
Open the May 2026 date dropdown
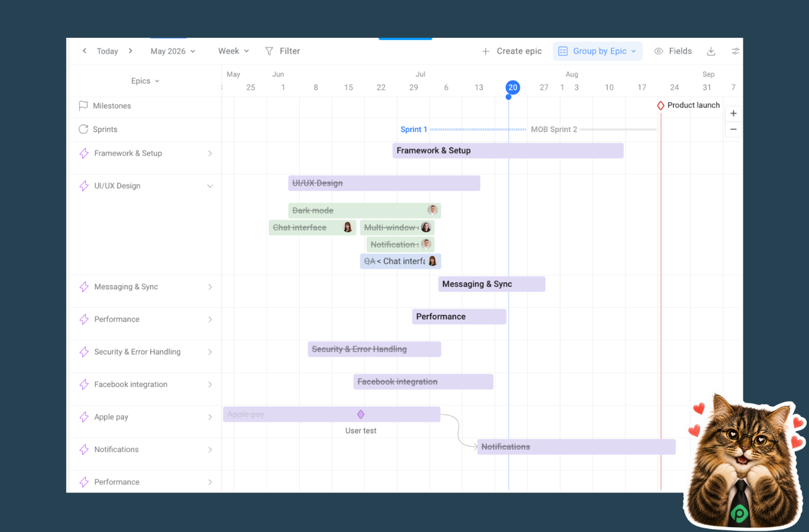[173, 51]
